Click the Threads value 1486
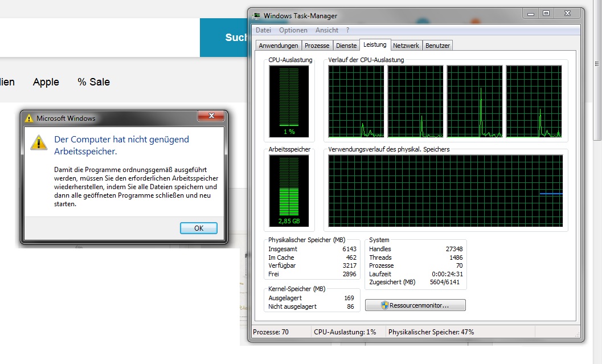Viewport: 602px width, 364px height. (x=456, y=257)
